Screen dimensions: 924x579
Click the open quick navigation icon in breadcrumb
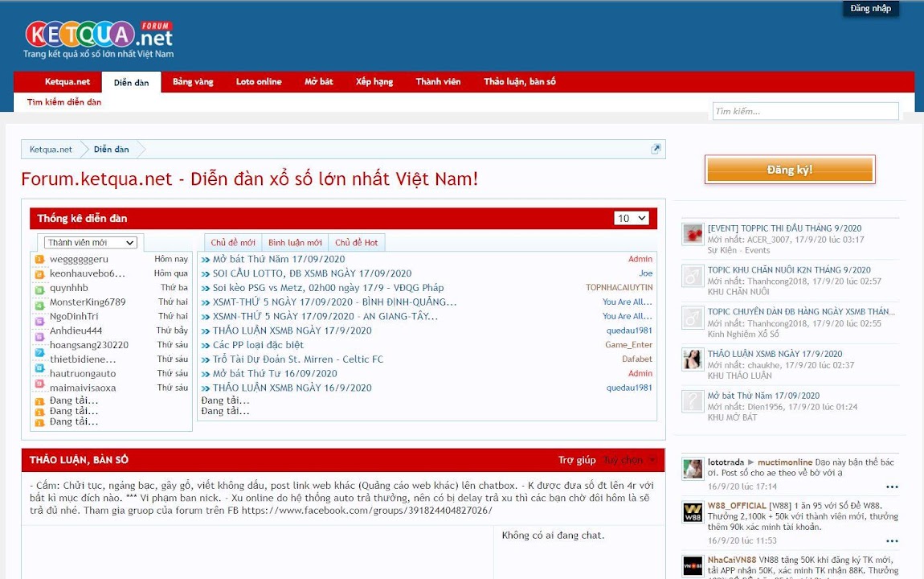(x=656, y=149)
